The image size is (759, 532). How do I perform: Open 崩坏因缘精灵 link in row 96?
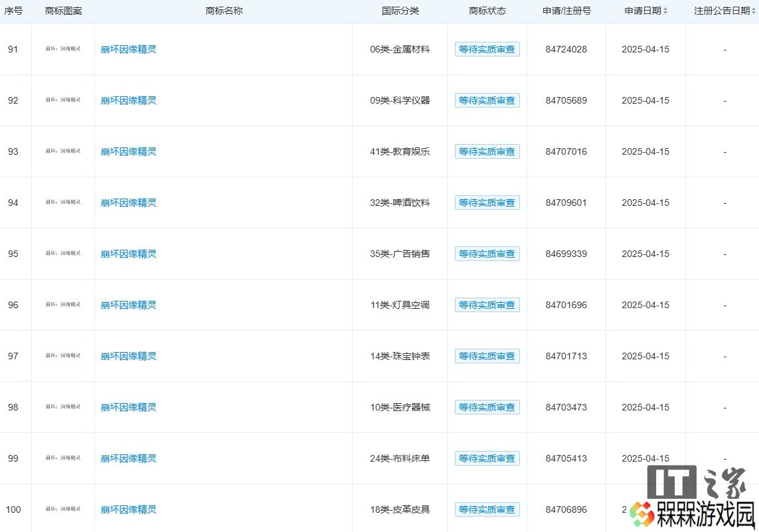click(128, 305)
